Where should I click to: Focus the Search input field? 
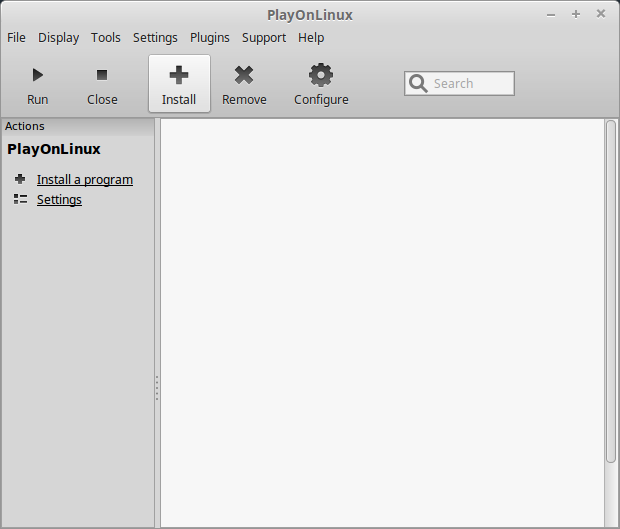[x=459, y=83]
